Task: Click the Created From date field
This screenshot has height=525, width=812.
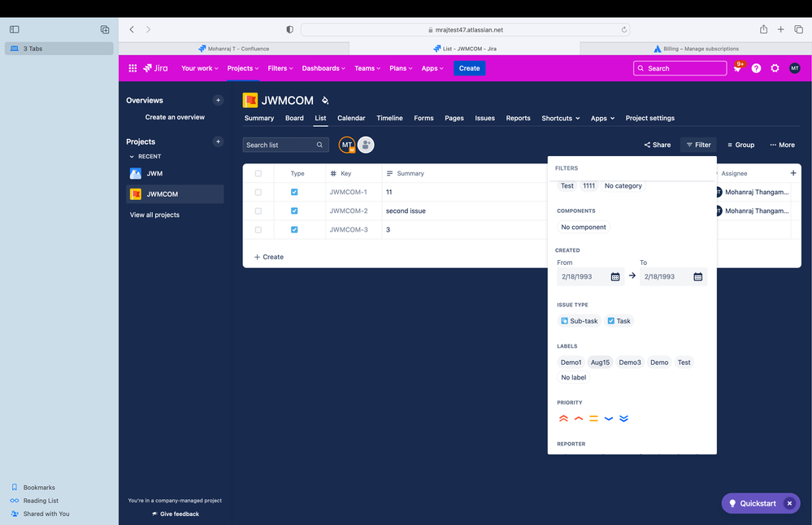Action: pyautogui.click(x=590, y=276)
